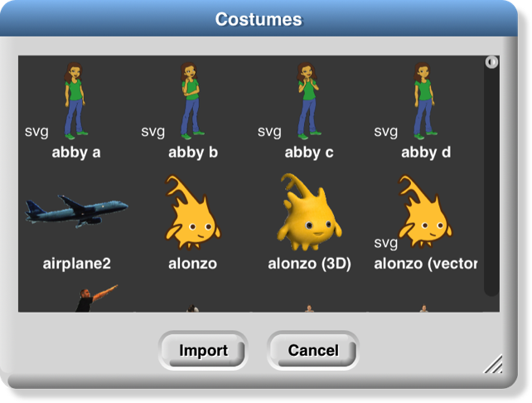This screenshot has width=532, height=403.
Task: Click the svg badge on abby c
Action: click(269, 131)
